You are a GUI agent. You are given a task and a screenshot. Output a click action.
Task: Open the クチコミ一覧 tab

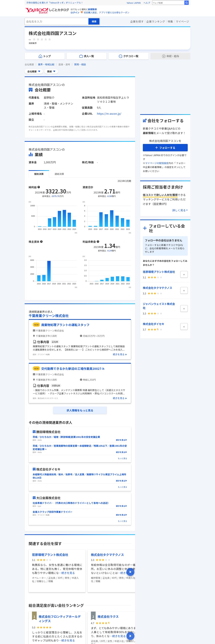(x=128, y=56)
